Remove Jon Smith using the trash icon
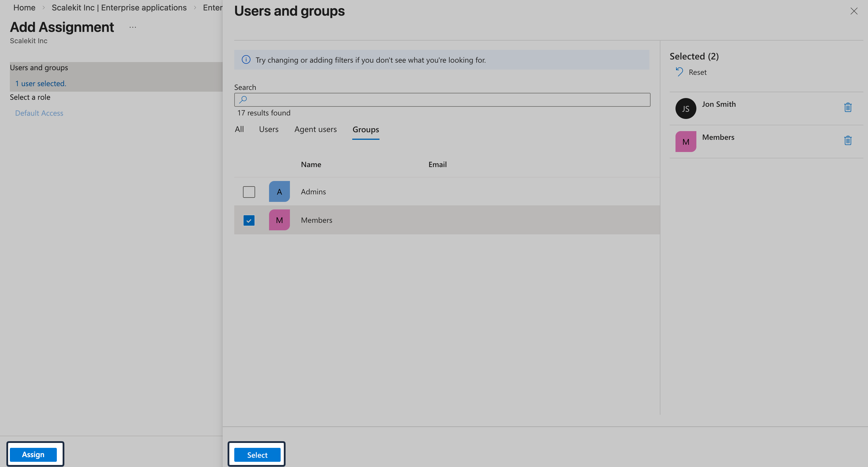This screenshot has height=467, width=868. (848, 107)
